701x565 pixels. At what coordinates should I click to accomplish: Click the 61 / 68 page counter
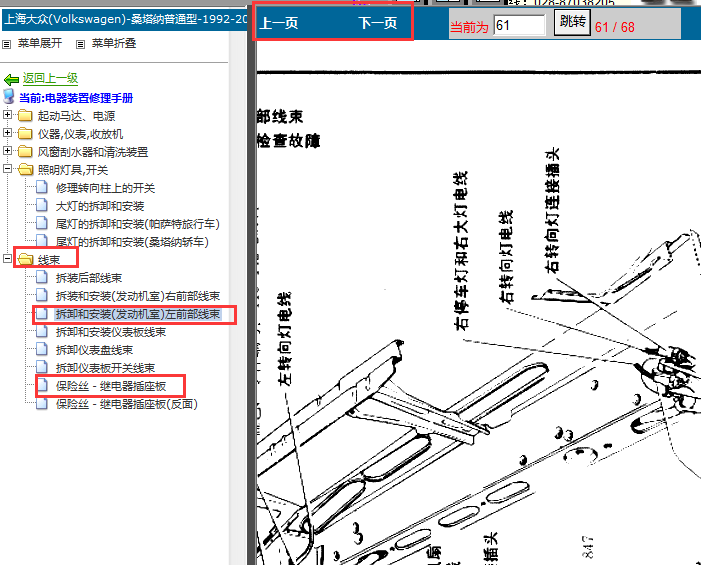click(615, 27)
